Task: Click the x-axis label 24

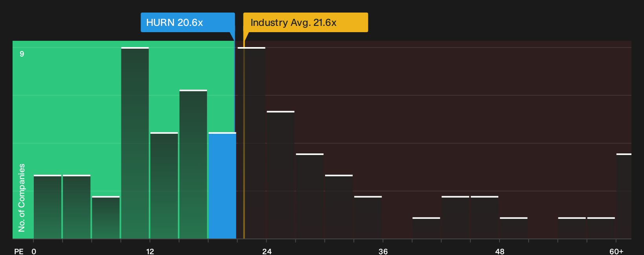Action: pos(267,251)
